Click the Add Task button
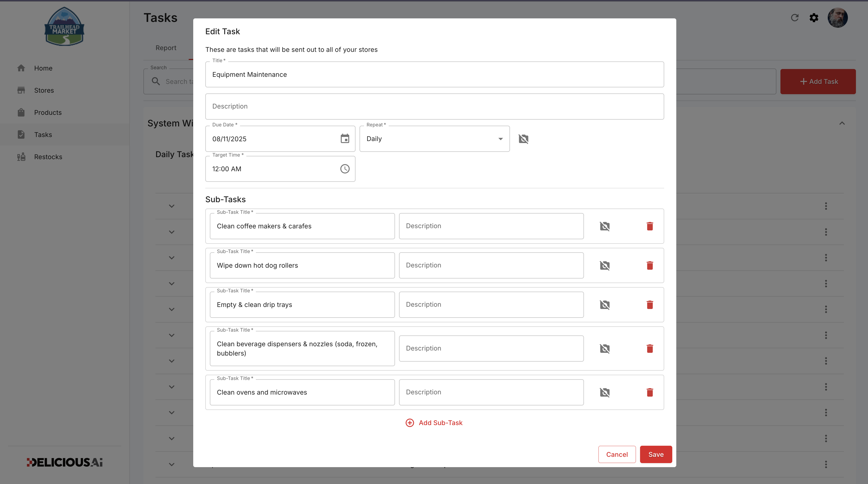The width and height of the screenshot is (868, 484). click(818, 81)
